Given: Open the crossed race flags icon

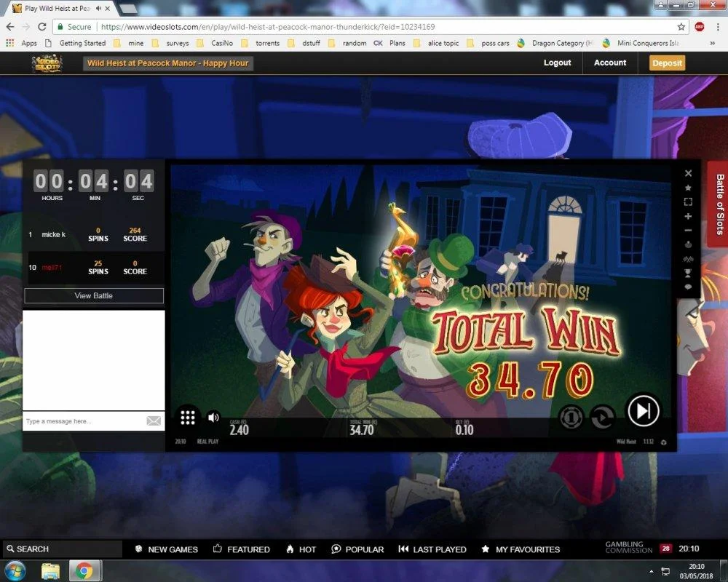Looking at the screenshot, I should click(688, 259).
